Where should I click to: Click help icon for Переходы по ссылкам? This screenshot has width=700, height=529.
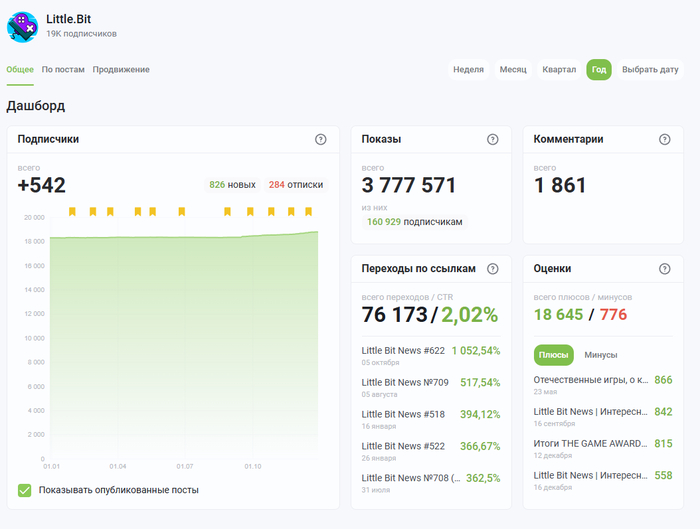tap(492, 269)
